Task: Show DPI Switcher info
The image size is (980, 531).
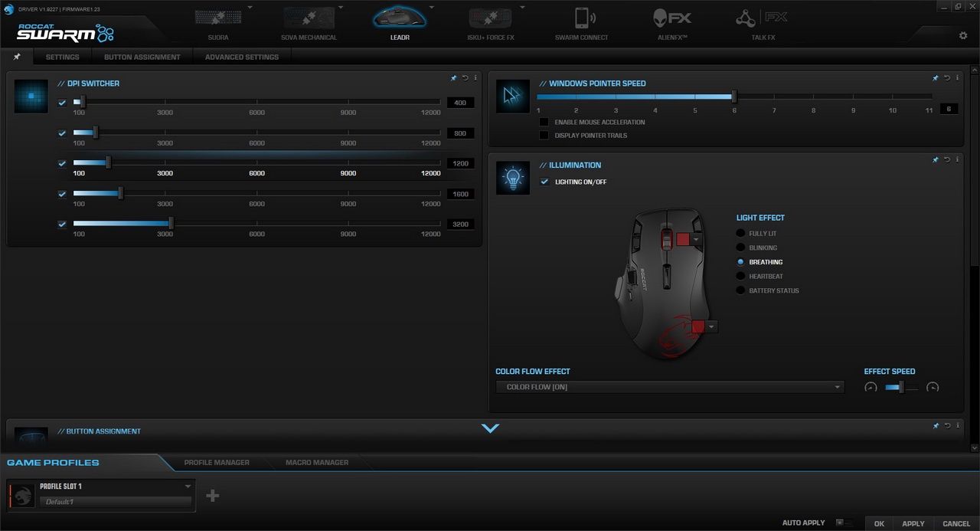Action: click(x=475, y=77)
